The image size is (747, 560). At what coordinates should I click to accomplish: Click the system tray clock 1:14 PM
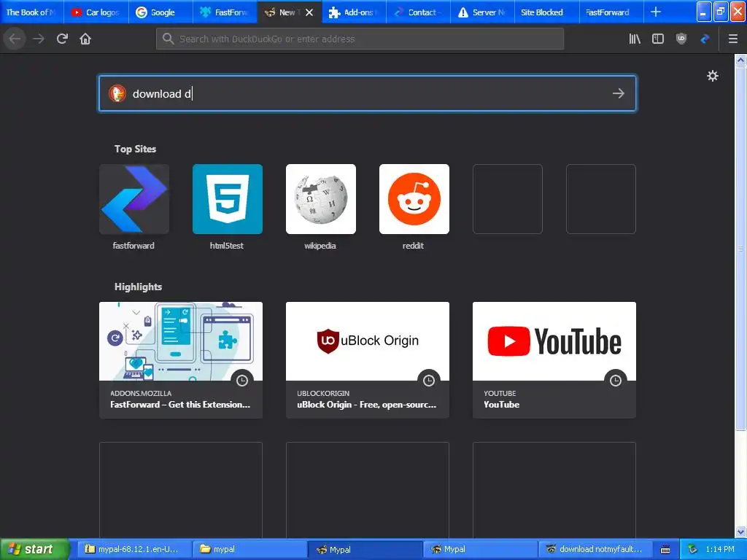720,549
